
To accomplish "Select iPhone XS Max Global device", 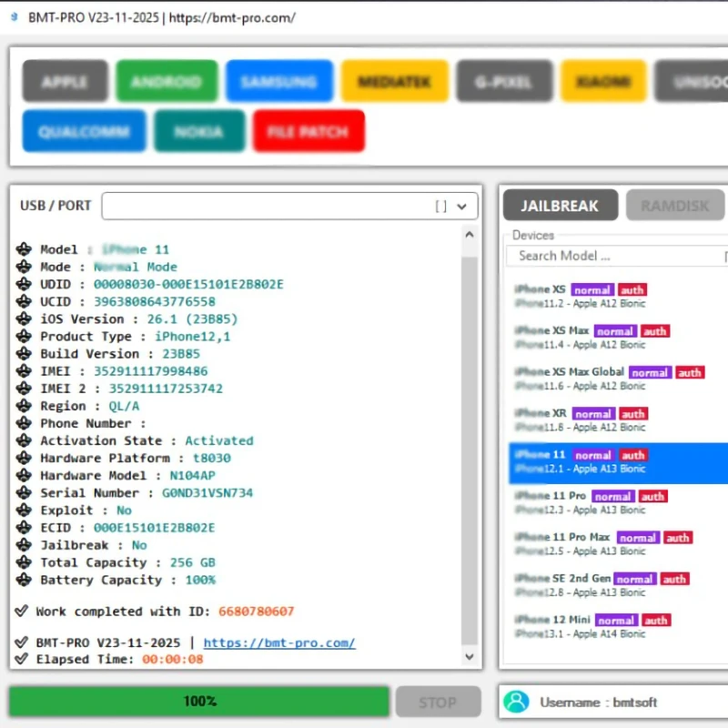I will (618, 379).
